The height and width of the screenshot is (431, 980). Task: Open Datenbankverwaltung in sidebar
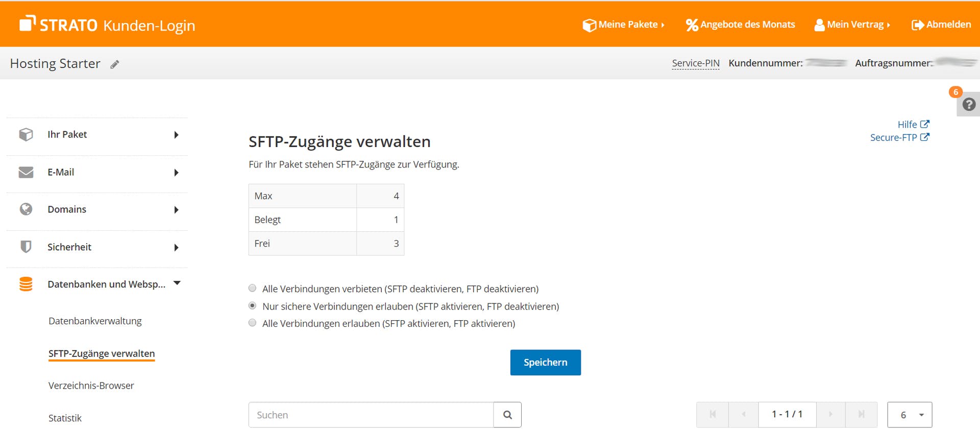click(95, 321)
